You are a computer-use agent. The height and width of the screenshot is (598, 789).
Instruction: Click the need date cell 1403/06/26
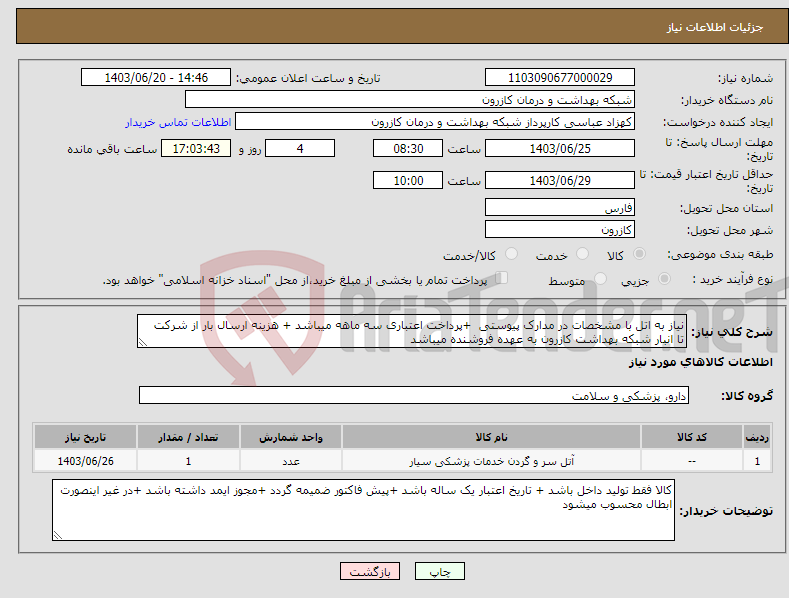click(86, 461)
